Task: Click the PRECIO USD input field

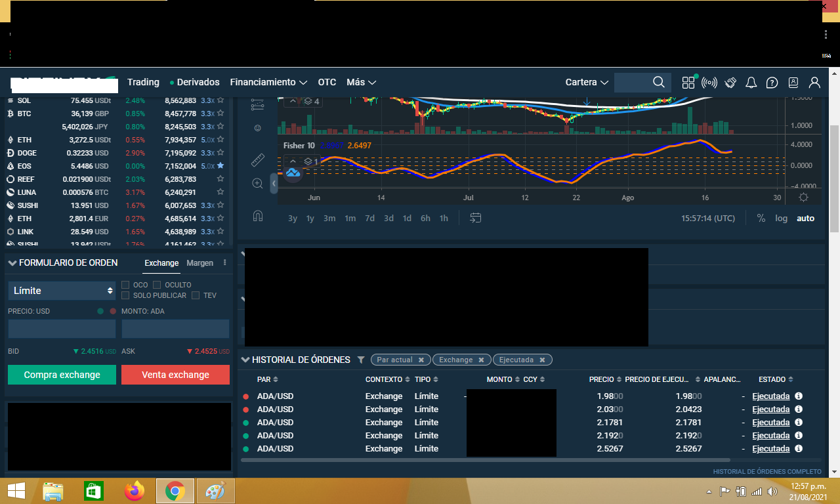Action: tap(62, 329)
